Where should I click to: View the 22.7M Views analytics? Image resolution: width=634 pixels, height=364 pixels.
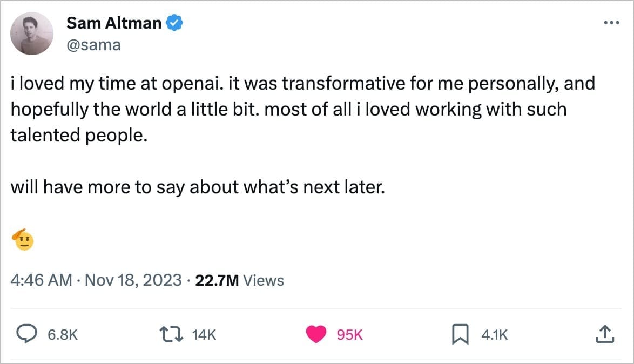(x=239, y=280)
